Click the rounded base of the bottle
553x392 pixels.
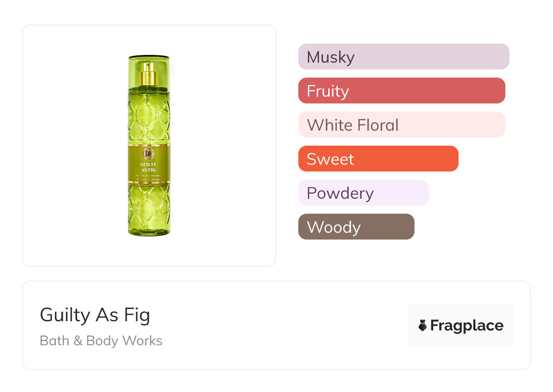[149, 232]
